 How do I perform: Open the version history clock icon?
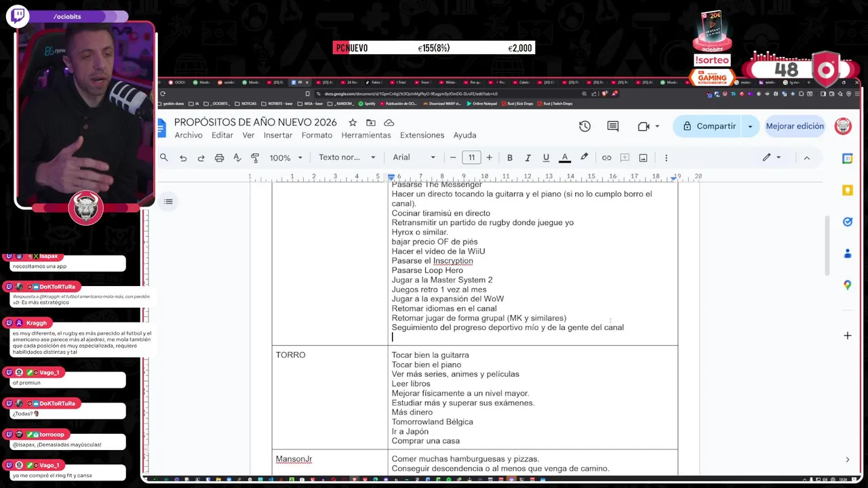click(585, 126)
